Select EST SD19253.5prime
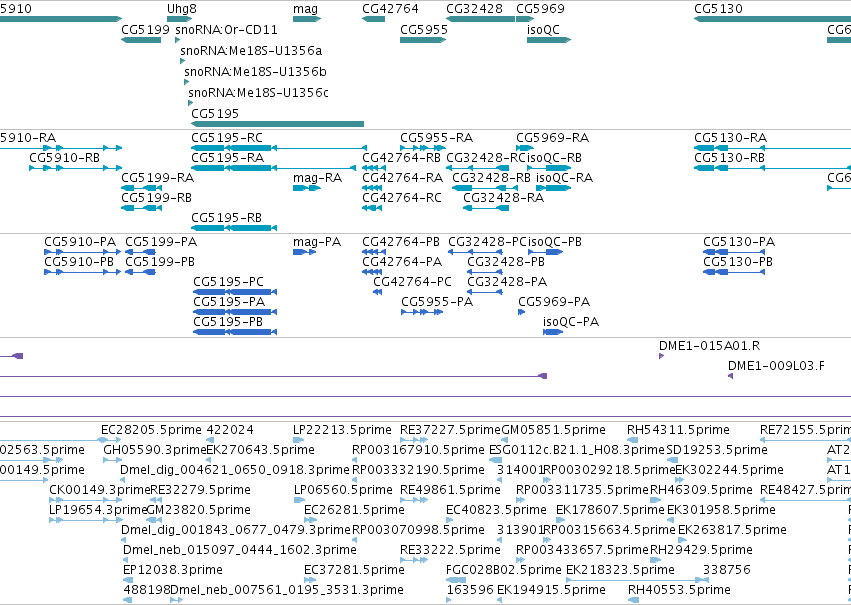 click(x=717, y=450)
